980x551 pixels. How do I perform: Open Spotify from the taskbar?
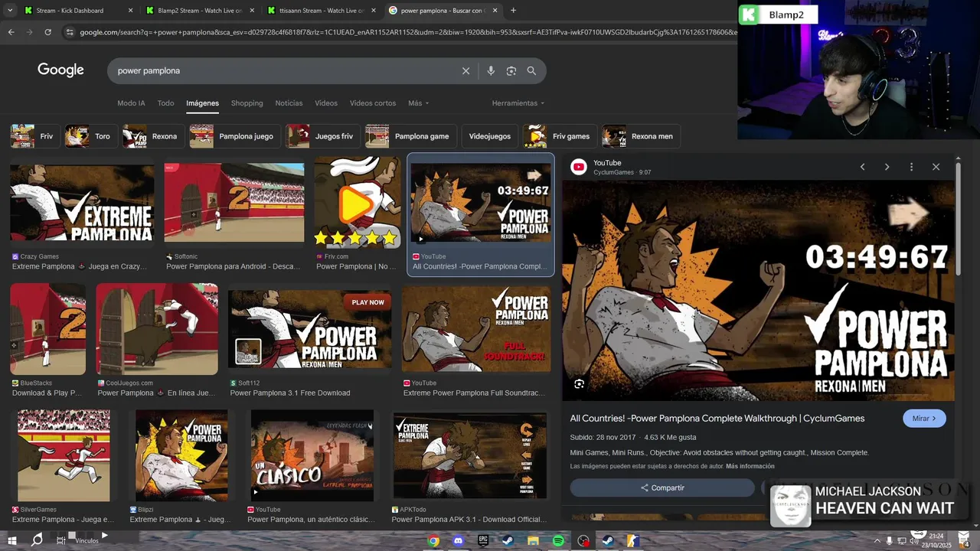tap(558, 541)
